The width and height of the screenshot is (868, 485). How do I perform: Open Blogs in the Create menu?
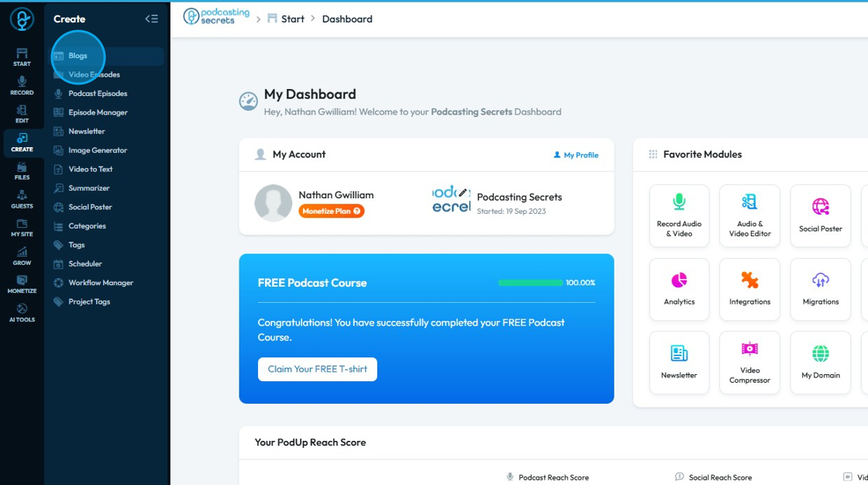(x=108, y=56)
